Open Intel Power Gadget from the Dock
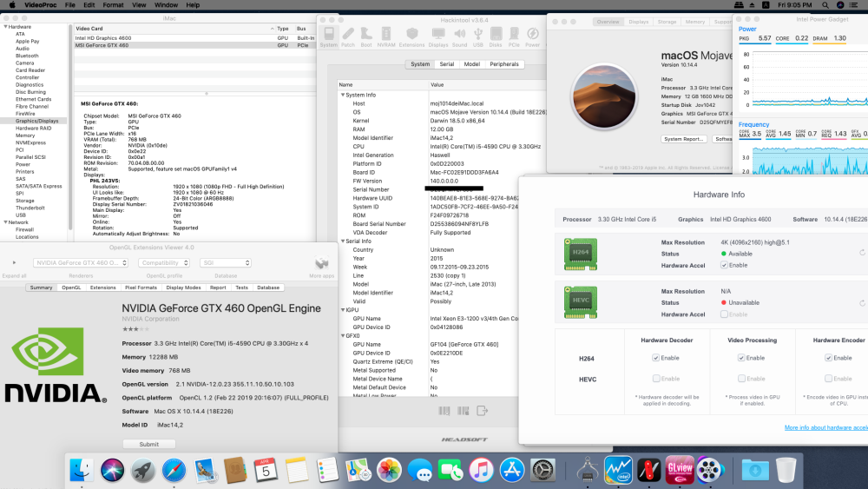 click(x=618, y=470)
